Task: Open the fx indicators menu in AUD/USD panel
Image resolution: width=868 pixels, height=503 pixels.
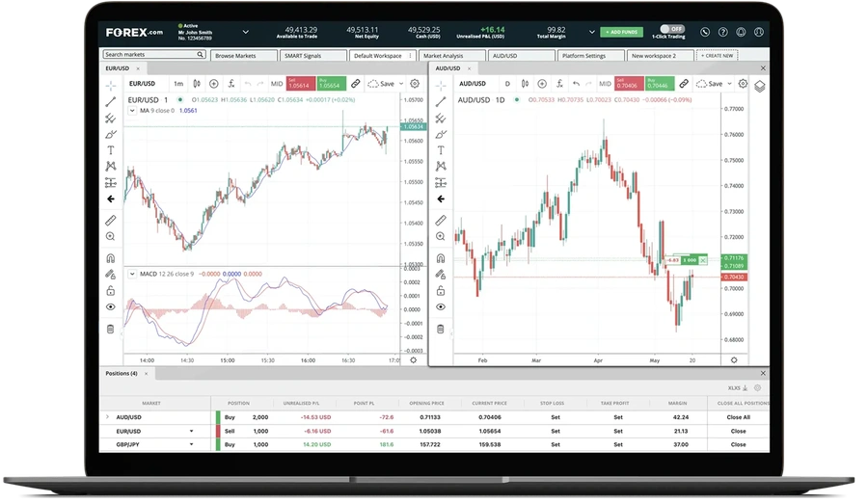Action: 559,84
